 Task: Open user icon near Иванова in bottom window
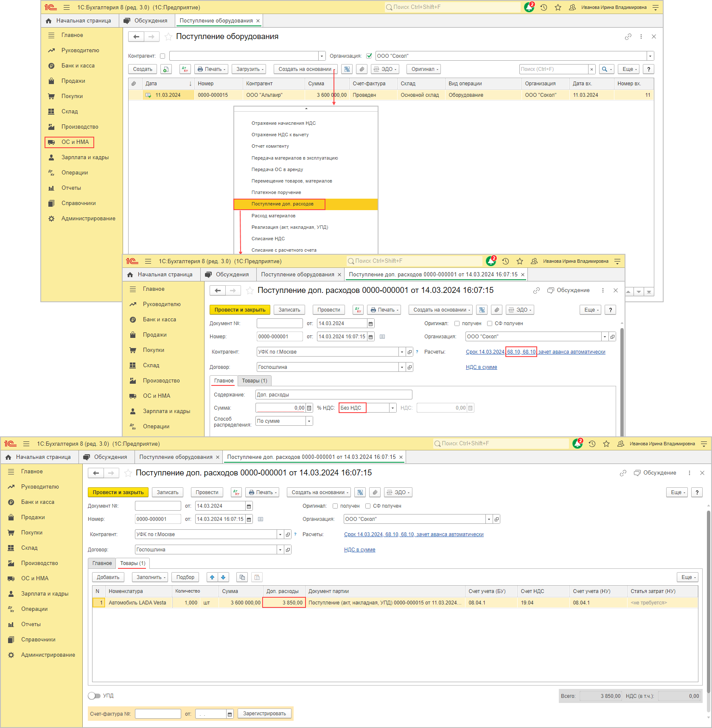[x=621, y=444]
